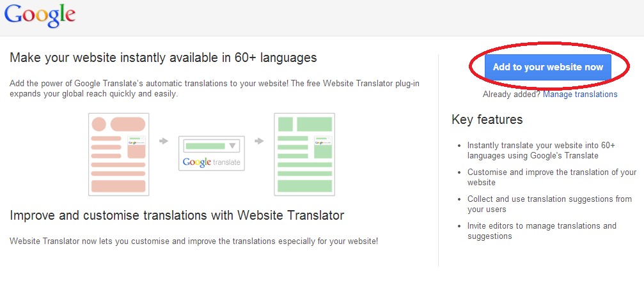Open the Manage translations link
Image resolution: width=644 pixels, height=297 pixels.
pyautogui.click(x=580, y=95)
